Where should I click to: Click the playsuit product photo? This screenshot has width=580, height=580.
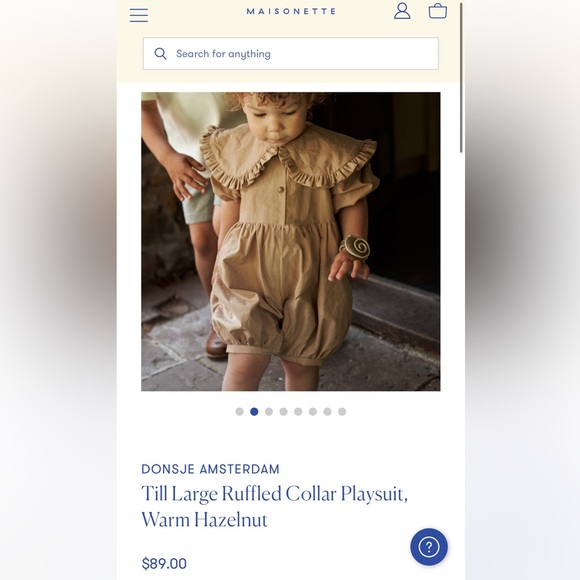click(x=291, y=241)
